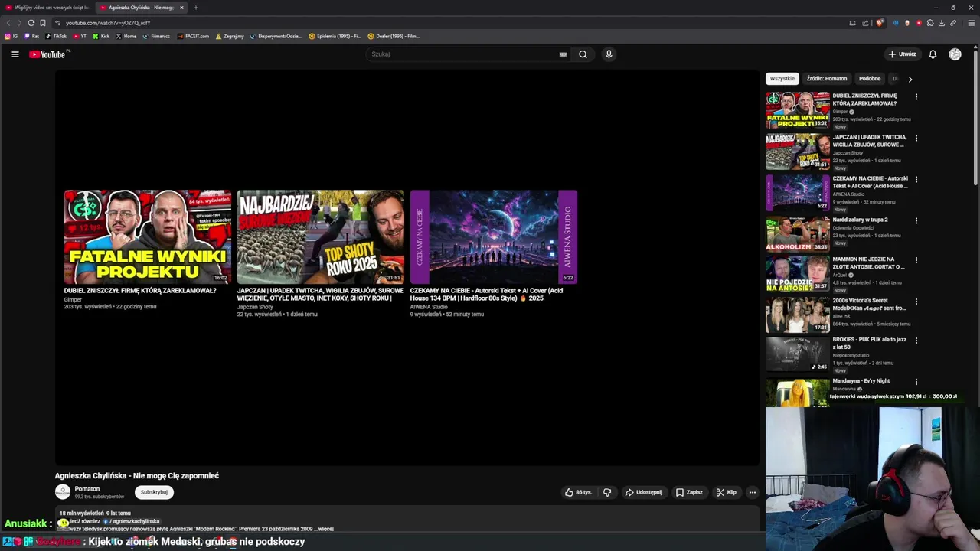Open the Pomaton channel name

tap(87, 489)
